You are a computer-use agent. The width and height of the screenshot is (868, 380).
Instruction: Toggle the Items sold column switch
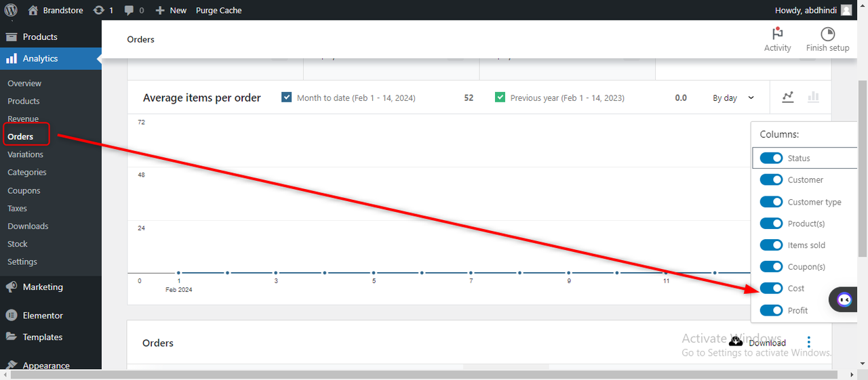771,245
